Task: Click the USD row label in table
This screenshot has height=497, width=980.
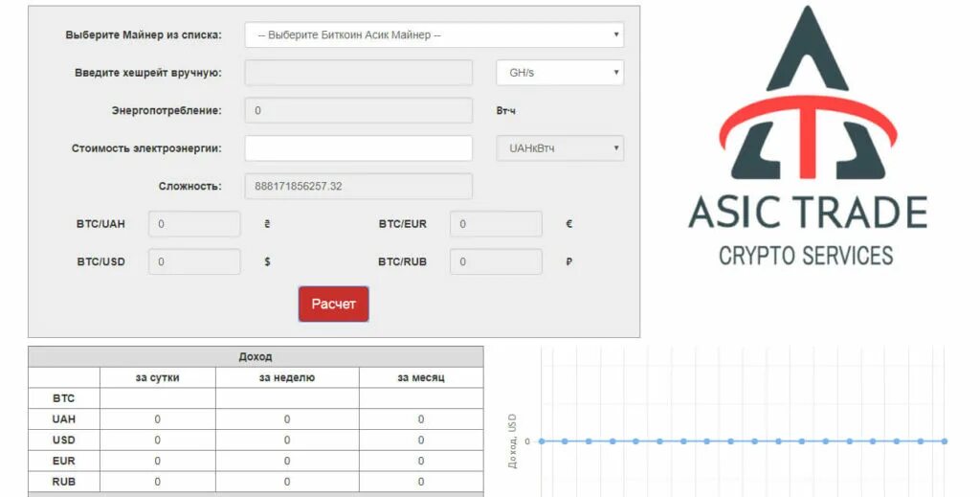Action: click(x=64, y=441)
